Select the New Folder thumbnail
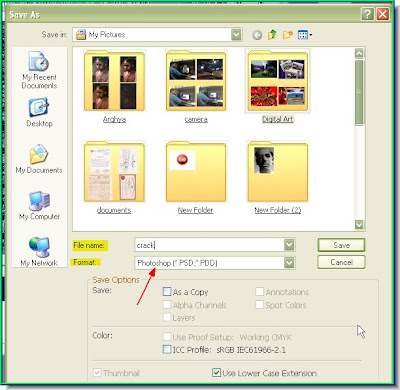The image size is (400, 390). [196, 177]
